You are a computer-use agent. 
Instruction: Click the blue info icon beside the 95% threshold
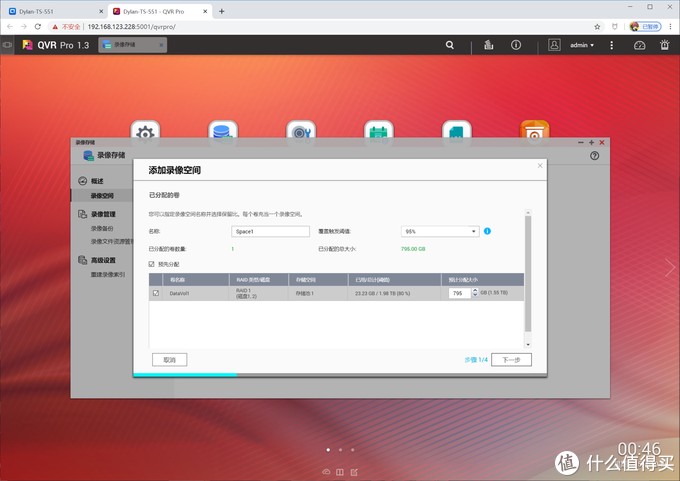(487, 231)
